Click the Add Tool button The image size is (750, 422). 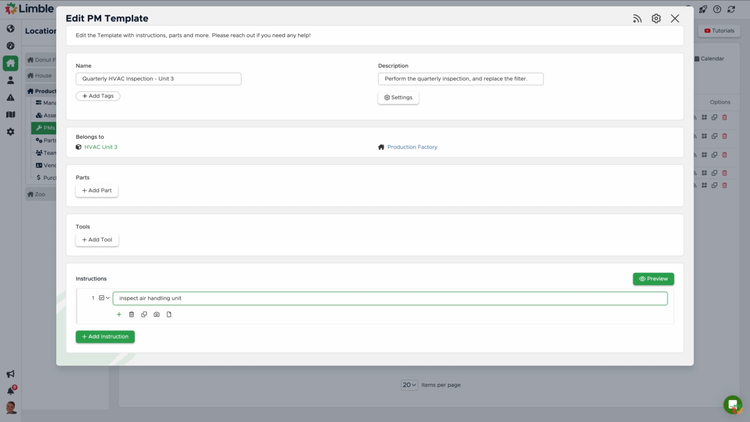97,240
